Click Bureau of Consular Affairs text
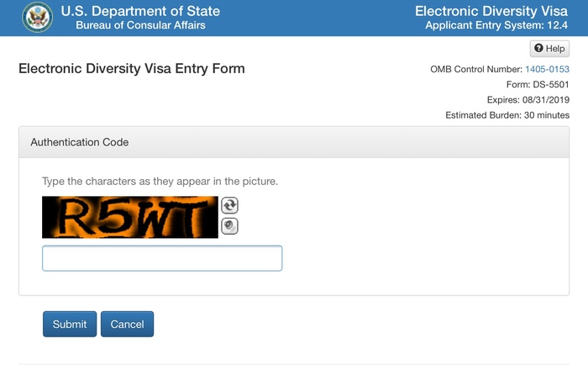588x365 pixels. coord(140,25)
